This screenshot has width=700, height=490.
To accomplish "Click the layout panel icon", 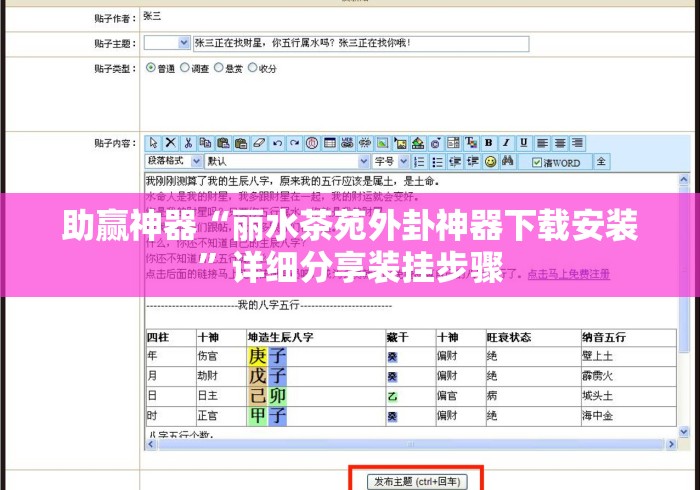I will pyautogui.click(x=453, y=143).
